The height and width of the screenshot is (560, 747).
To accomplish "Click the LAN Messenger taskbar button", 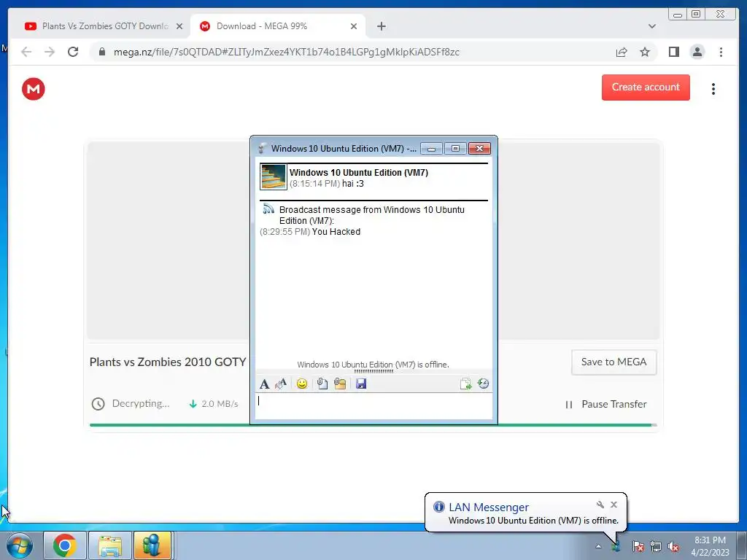I will [x=152, y=545].
